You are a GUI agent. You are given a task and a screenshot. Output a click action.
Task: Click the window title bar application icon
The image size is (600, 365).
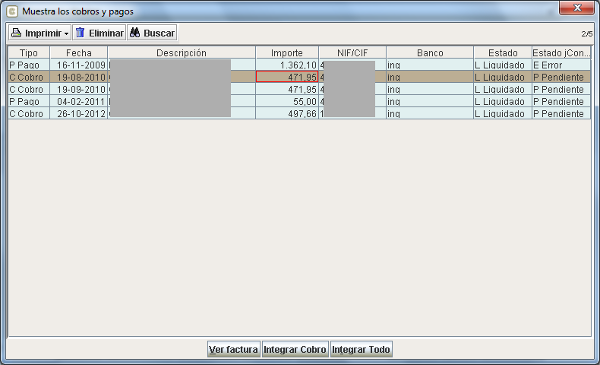12,11
